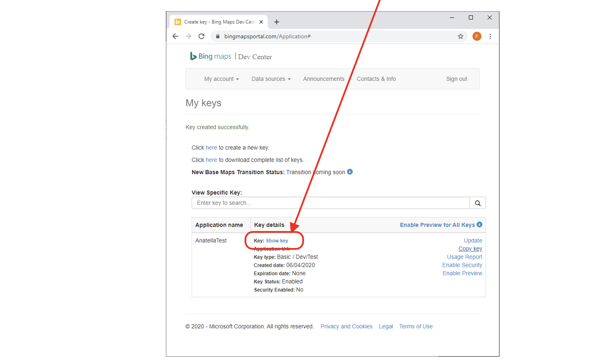This screenshot has width=615, height=364.
Task: Click Sign out in navigation bar
Action: pyautogui.click(x=456, y=79)
